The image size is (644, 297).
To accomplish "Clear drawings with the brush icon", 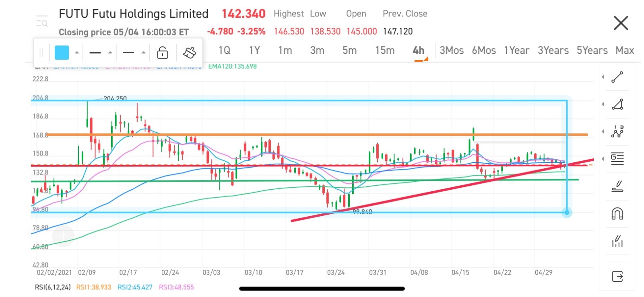I will click(189, 52).
